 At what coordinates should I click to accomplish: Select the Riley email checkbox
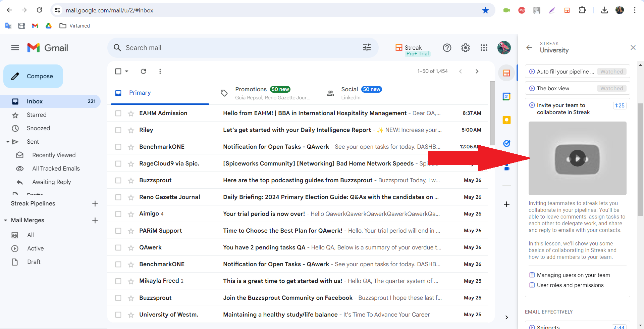point(118,130)
